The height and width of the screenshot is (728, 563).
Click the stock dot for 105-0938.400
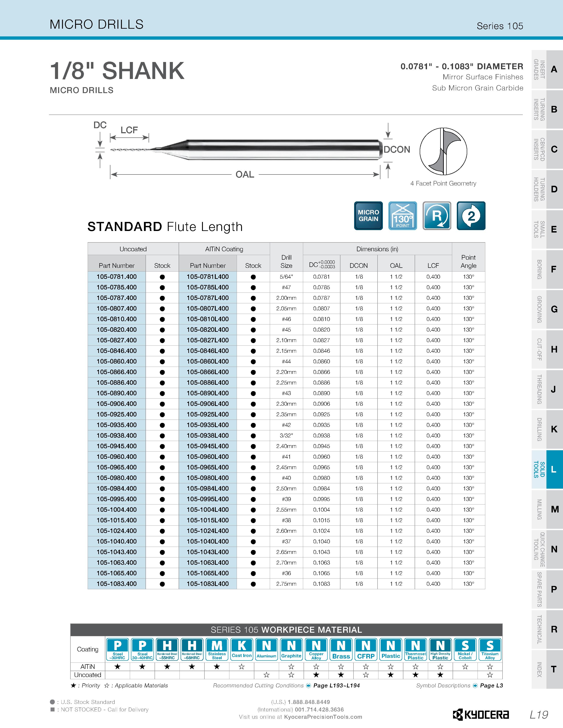pyautogui.click(x=162, y=436)
